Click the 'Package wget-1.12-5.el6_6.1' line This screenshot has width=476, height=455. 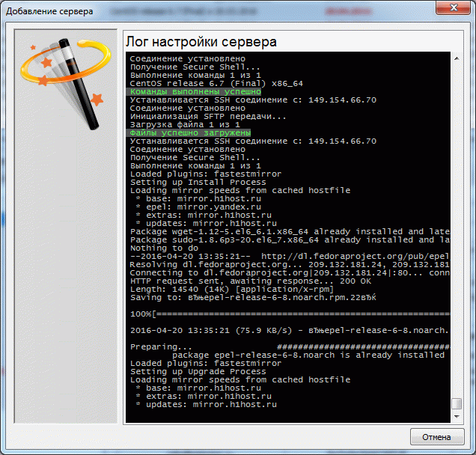[290, 231]
